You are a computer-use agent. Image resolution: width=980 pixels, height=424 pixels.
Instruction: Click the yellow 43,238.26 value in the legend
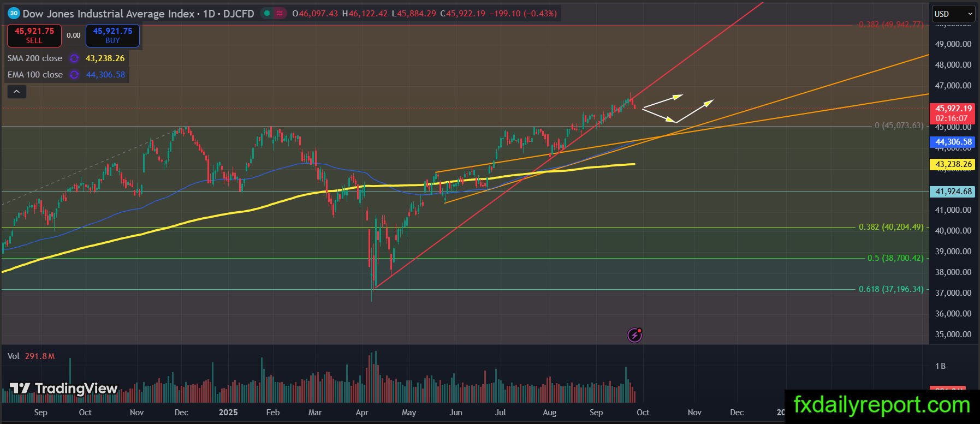point(105,58)
